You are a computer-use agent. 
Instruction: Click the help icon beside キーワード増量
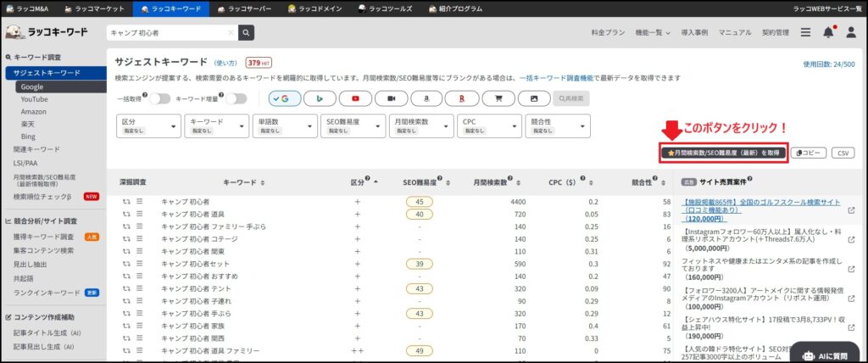(221, 96)
